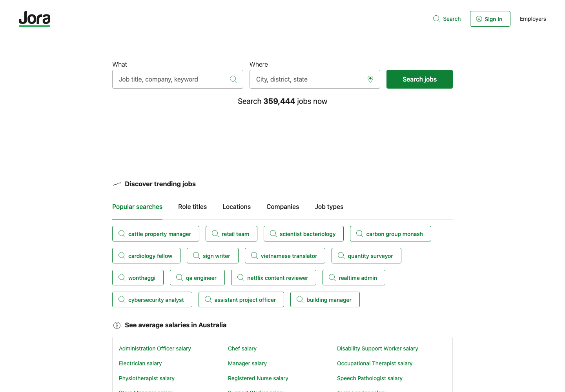The width and height of the screenshot is (565, 392).
Task: Select the 'netflix content reviewer' search text
Action: pos(277,278)
